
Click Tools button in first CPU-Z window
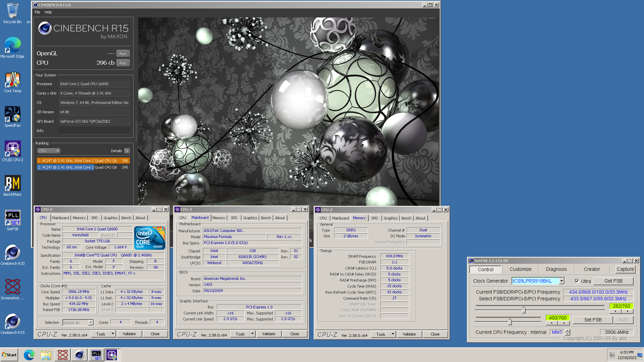point(101,334)
